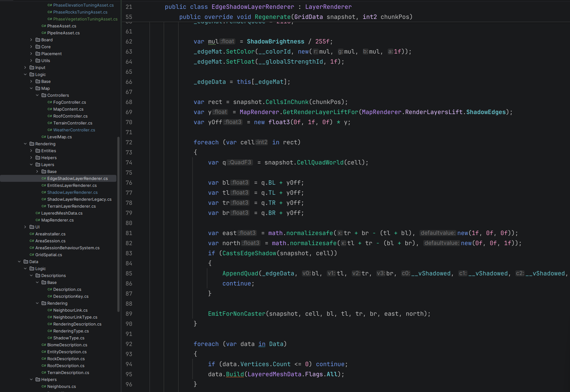570x392 pixels.
Task: Click line number 72 in the gutter
Action: [x=129, y=142]
